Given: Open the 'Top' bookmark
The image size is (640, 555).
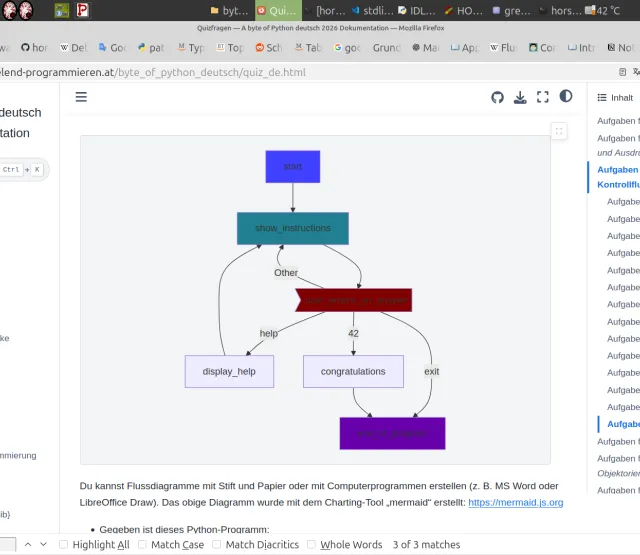Looking at the screenshot, I should click(230, 48).
